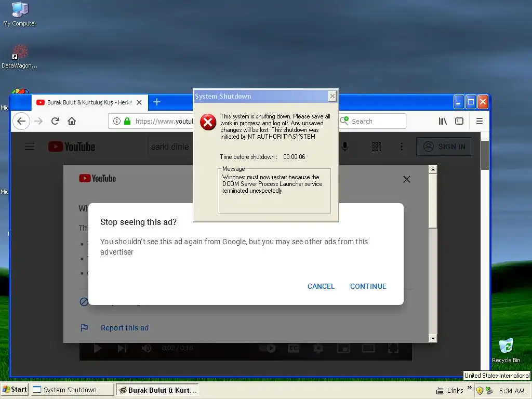532x399 pixels.
Task: Click the System Shutdown dialog close button
Action: click(x=332, y=96)
